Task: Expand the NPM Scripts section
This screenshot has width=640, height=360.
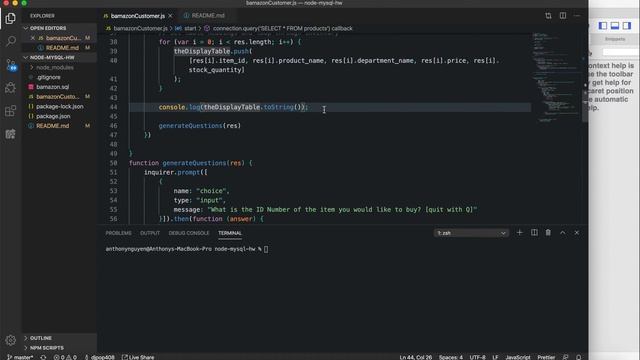Action: click(59, 348)
